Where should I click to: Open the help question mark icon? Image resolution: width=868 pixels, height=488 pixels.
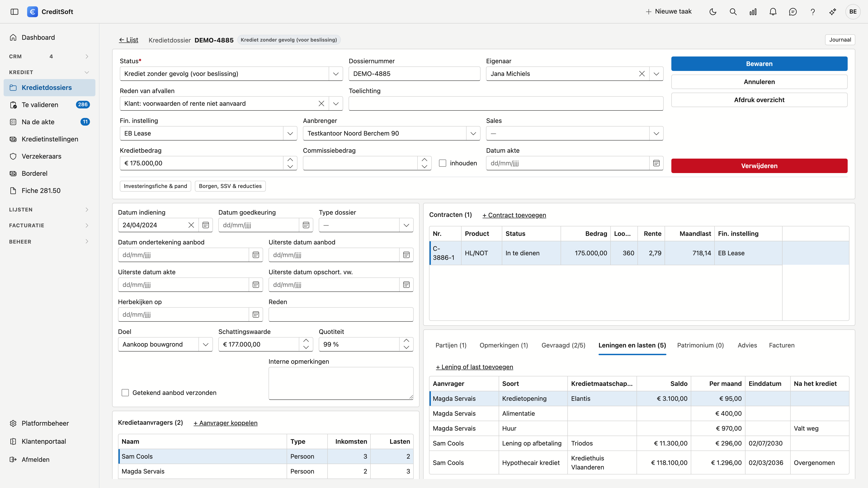point(813,12)
